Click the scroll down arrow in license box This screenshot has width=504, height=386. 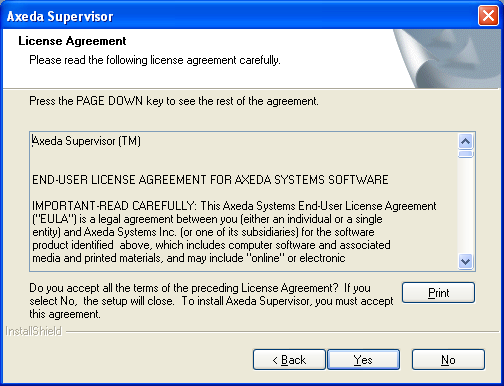(465, 261)
